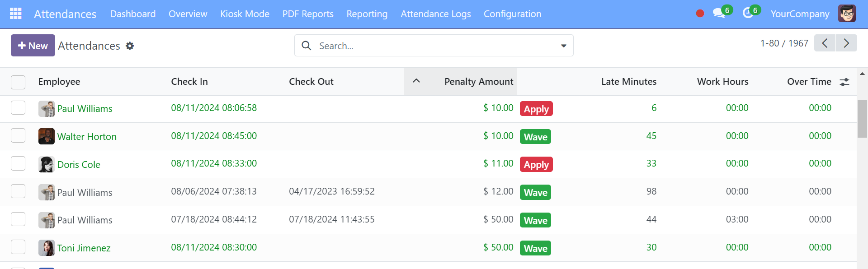Click the vertical scrollbar thumb
The height and width of the screenshot is (269, 868).
pyautogui.click(x=862, y=119)
